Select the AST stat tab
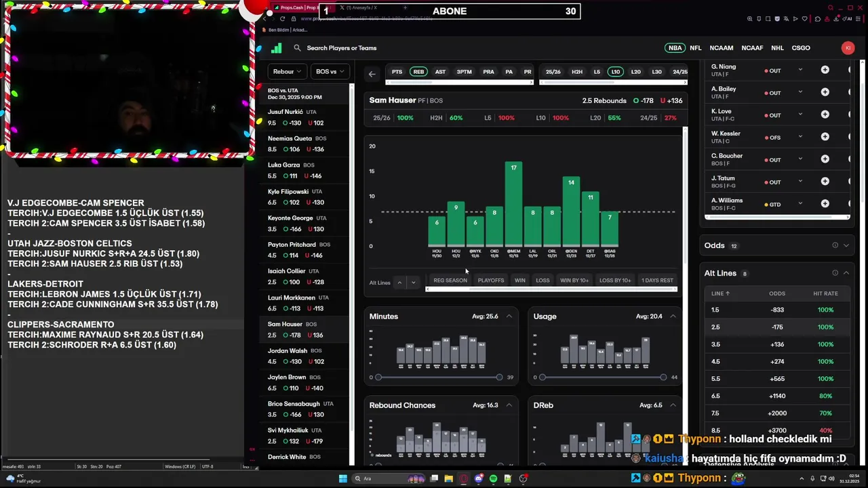The height and width of the screenshot is (488, 868). pos(440,72)
